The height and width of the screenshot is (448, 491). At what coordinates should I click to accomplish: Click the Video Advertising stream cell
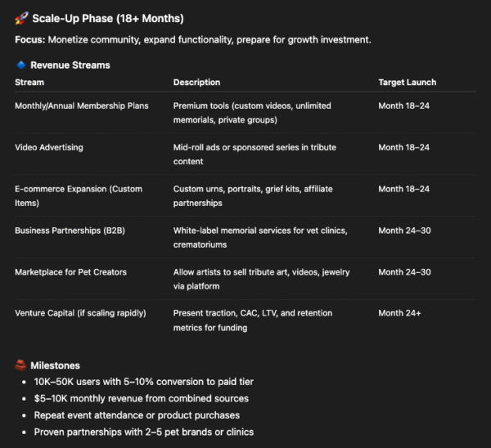click(49, 147)
